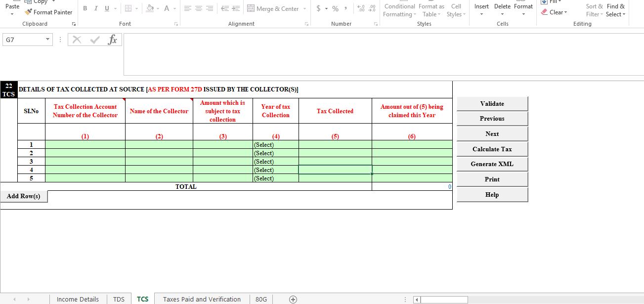
Task: Click the Generate XML button
Action: point(492,164)
